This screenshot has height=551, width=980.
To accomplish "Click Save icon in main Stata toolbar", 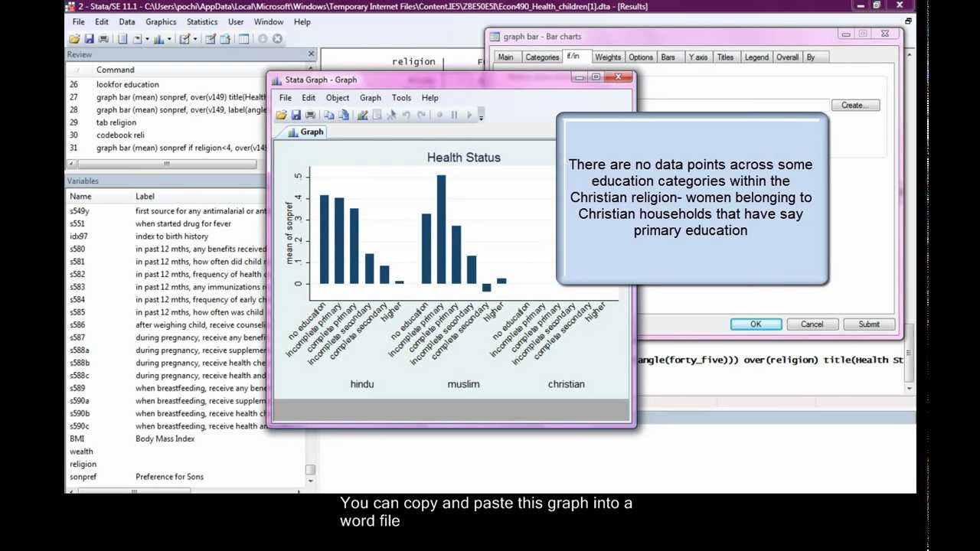I will coord(89,38).
